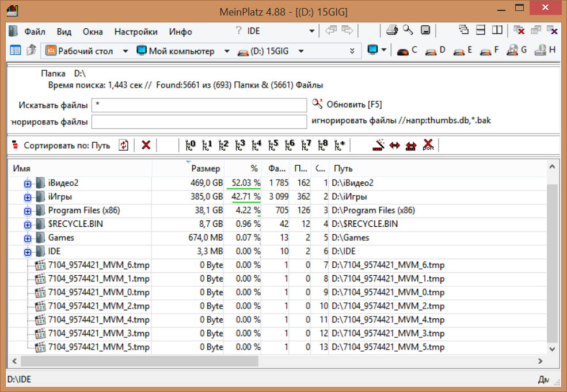This screenshot has height=392, width=567.
Task: Open the IDE combo box dropdown
Action: (x=311, y=31)
